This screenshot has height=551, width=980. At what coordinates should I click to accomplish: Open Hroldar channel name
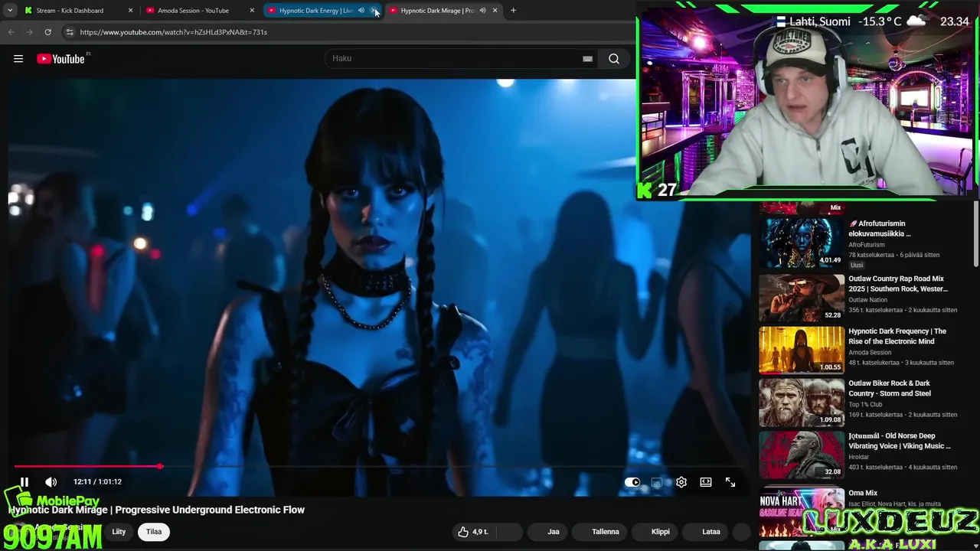click(858, 457)
